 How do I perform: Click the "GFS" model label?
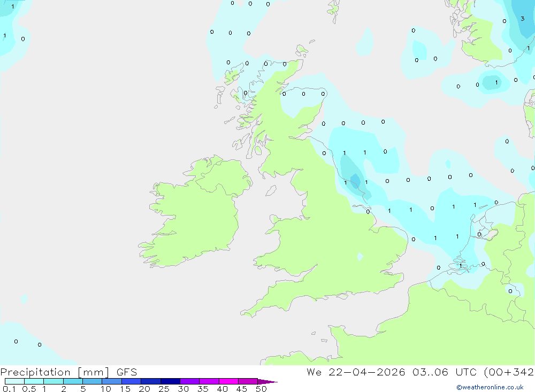click(127, 372)
